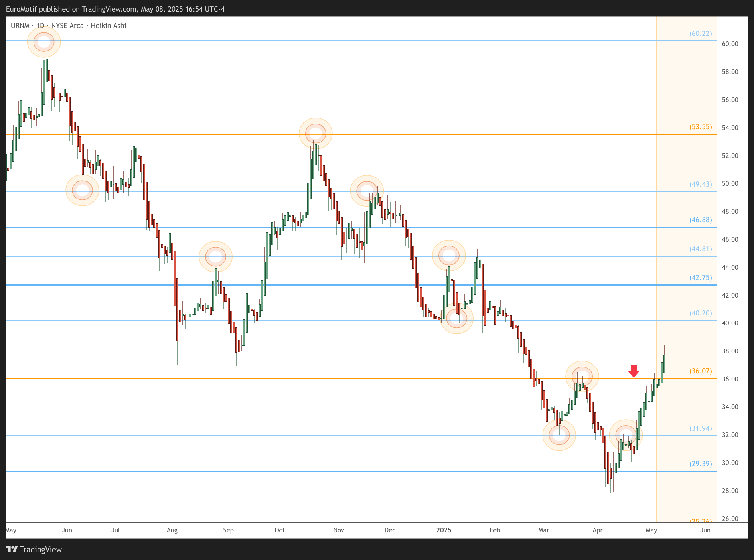The height and width of the screenshot is (560, 754).
Task: Click the 44.81 level label
Action: point(701,249)
